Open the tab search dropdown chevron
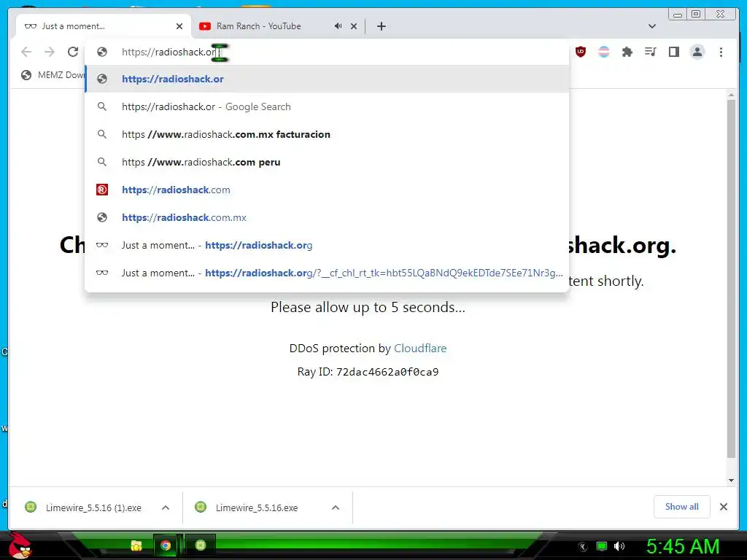This screenshot has height=560, width=747. click(x=652, y=26)
